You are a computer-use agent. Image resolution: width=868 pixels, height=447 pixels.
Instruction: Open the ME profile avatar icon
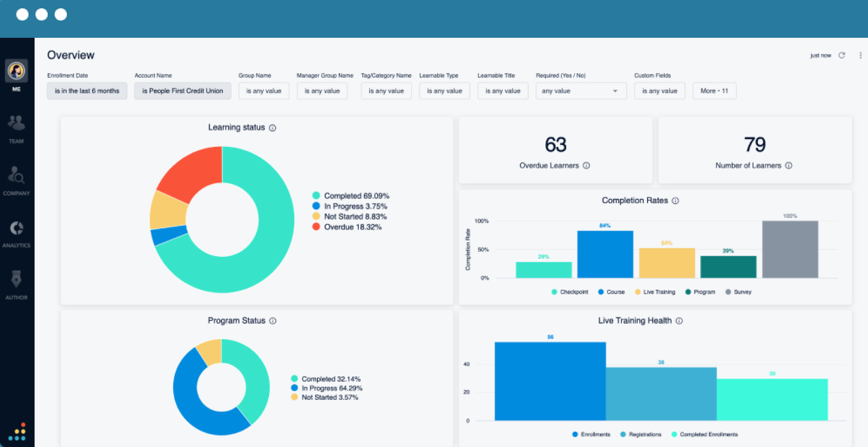(x=16, y=71)
